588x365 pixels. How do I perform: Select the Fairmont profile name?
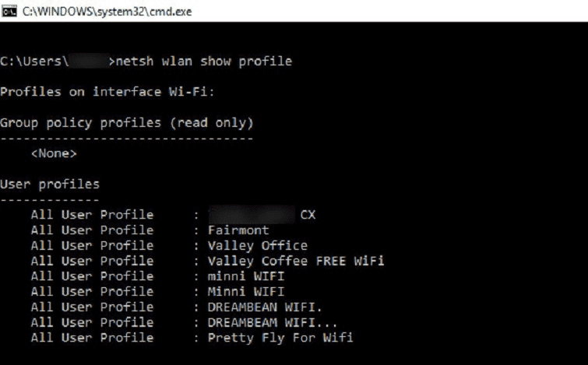point(238,230)
